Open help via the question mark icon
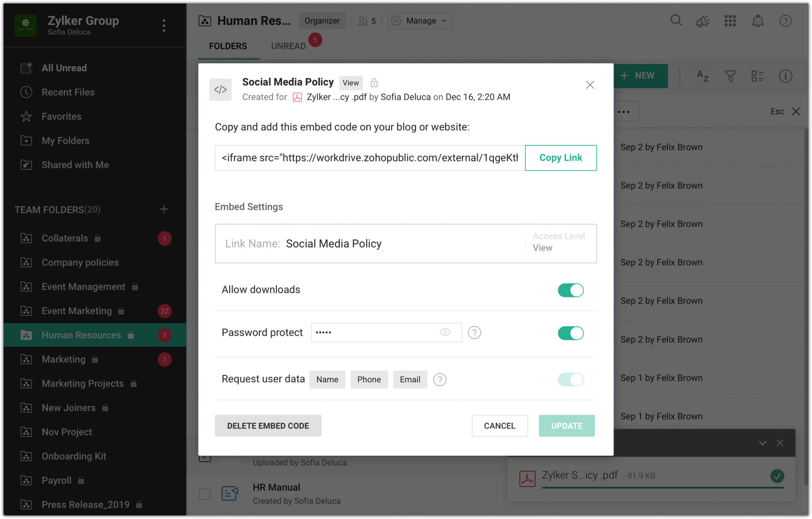 (785, 20)
